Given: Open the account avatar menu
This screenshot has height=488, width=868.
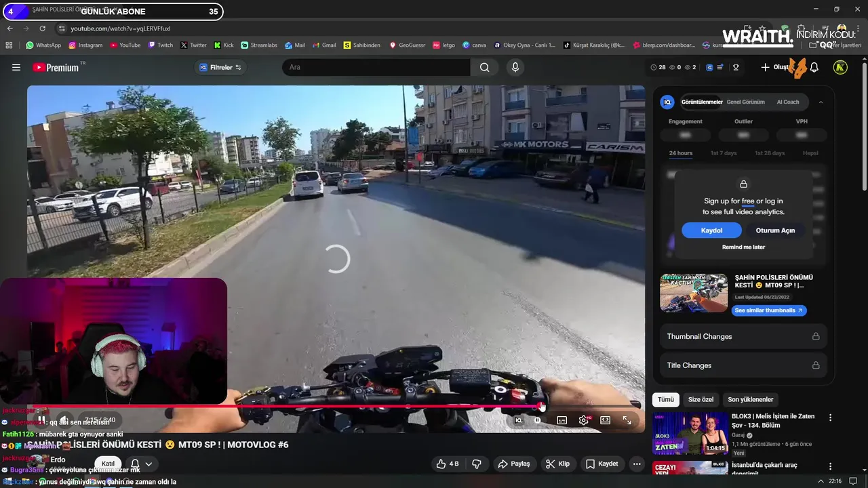Looking at the screenshot, I should tap(840, 67).
